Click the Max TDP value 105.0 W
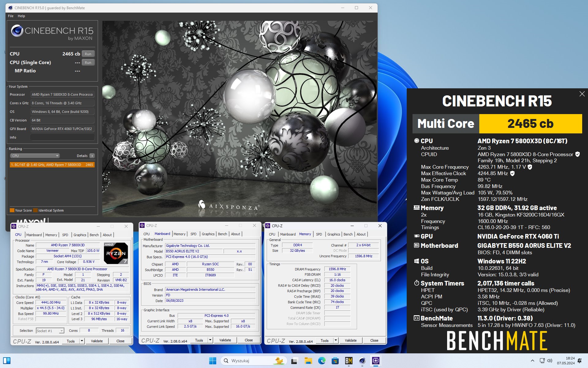 93,251
